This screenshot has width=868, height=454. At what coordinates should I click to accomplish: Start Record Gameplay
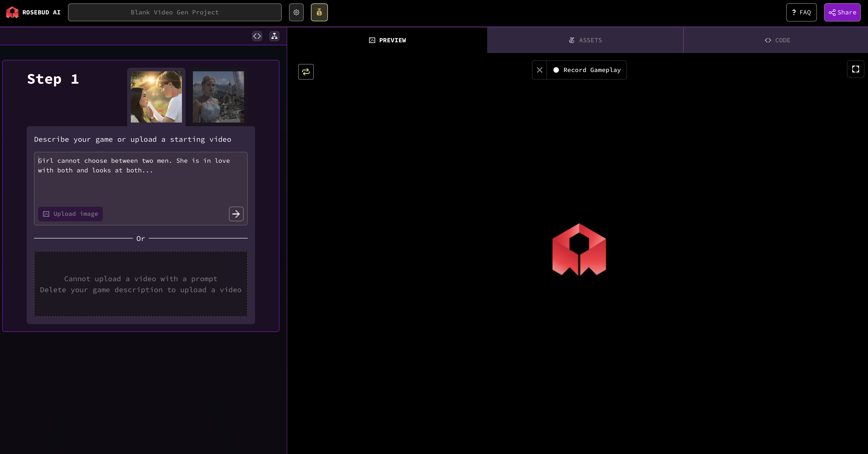pos(587,70)
